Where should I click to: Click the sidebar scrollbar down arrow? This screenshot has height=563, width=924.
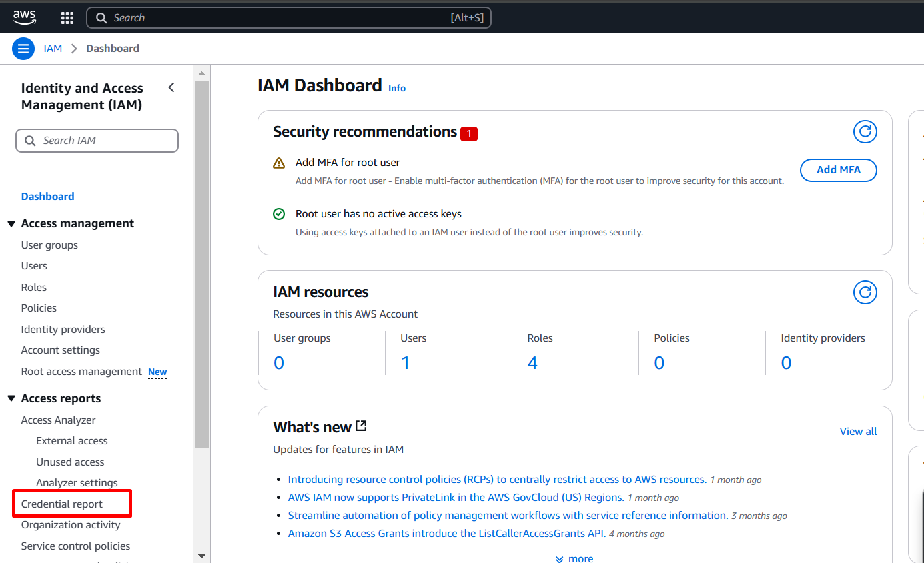click(x=201, y=556)
